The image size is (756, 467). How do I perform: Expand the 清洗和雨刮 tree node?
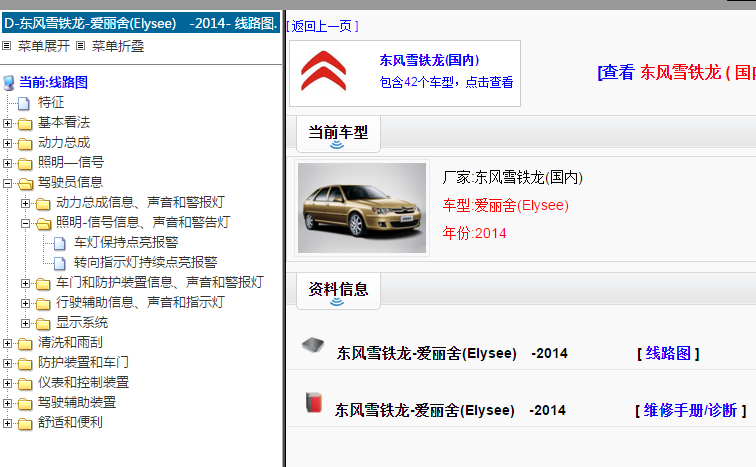pos(7,343)
